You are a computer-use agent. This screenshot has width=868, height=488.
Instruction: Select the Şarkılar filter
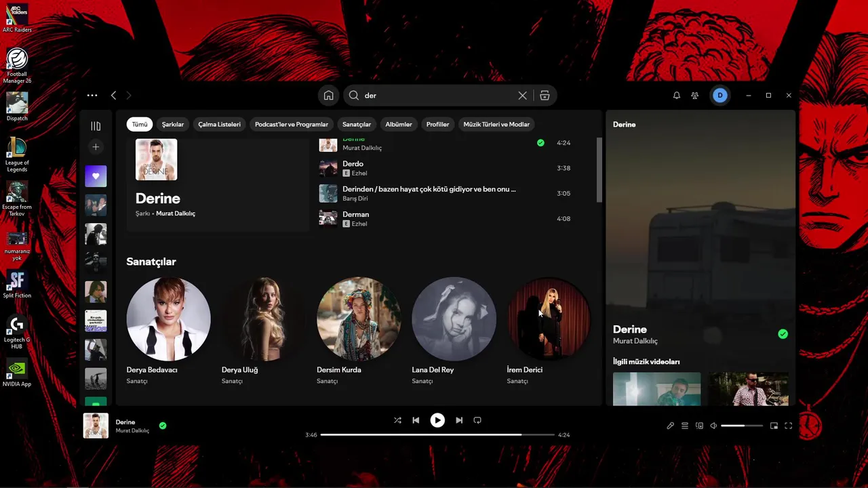[x=173, y=124]
